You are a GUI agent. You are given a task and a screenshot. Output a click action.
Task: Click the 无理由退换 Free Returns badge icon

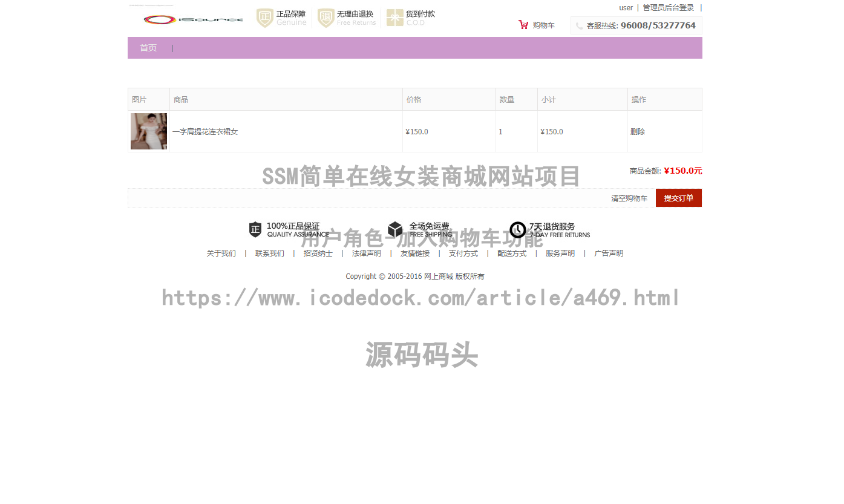(326, 18)
